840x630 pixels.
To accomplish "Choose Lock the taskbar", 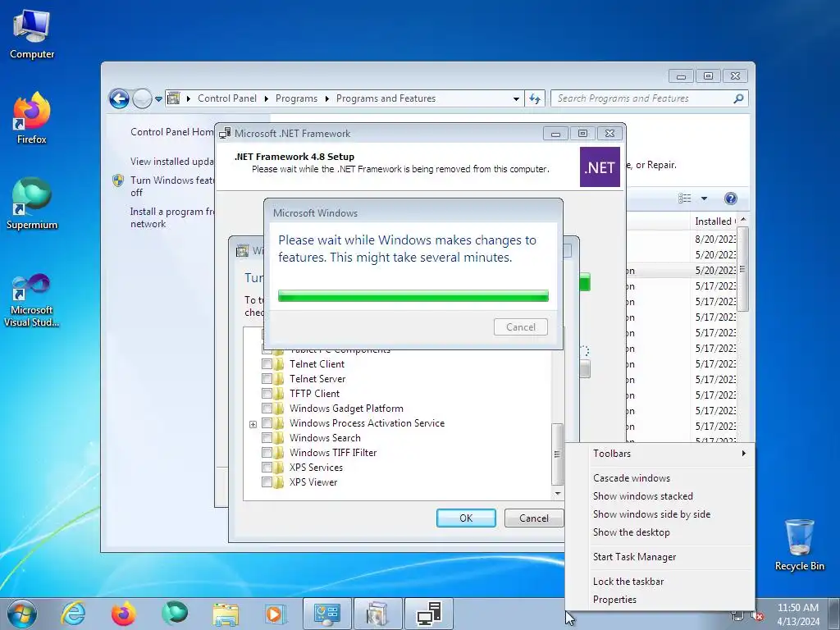I will tap(628, 582).
